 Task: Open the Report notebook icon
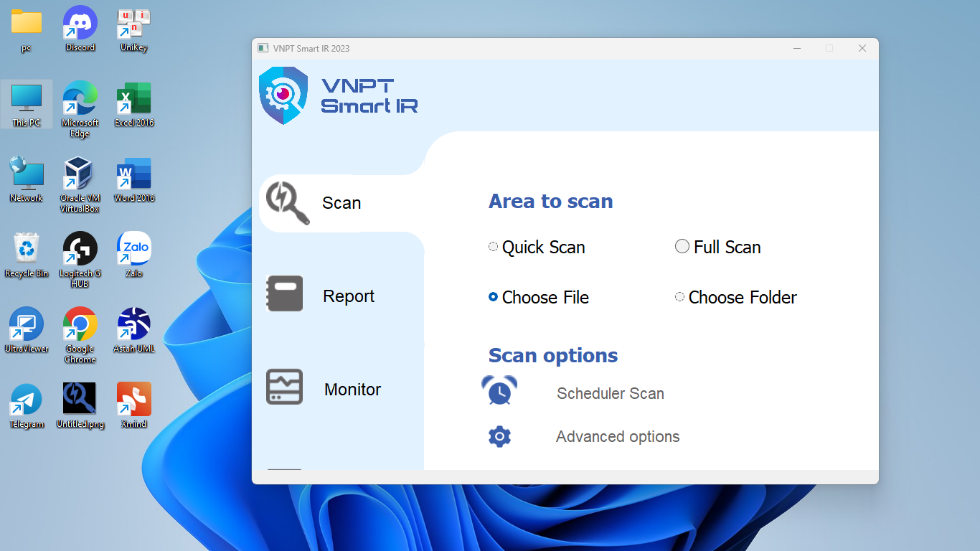pos(285,293)
